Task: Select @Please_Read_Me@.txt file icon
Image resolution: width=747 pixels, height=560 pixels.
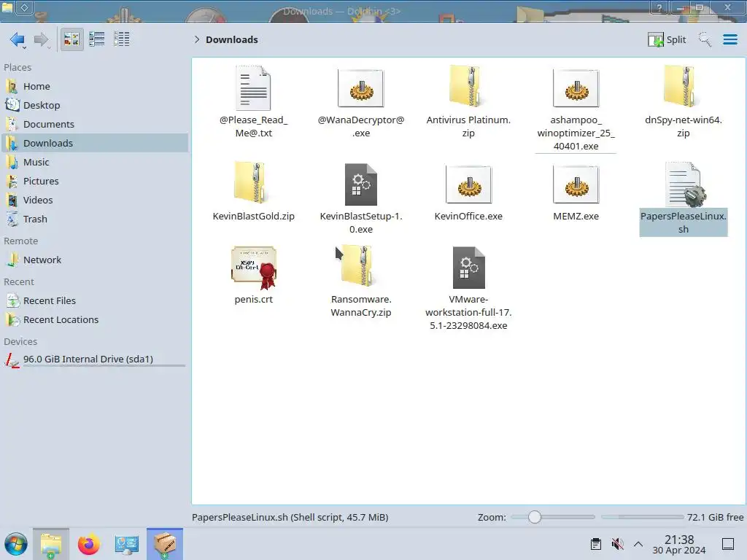Action: pyautogui.click(x=253, y=88)
